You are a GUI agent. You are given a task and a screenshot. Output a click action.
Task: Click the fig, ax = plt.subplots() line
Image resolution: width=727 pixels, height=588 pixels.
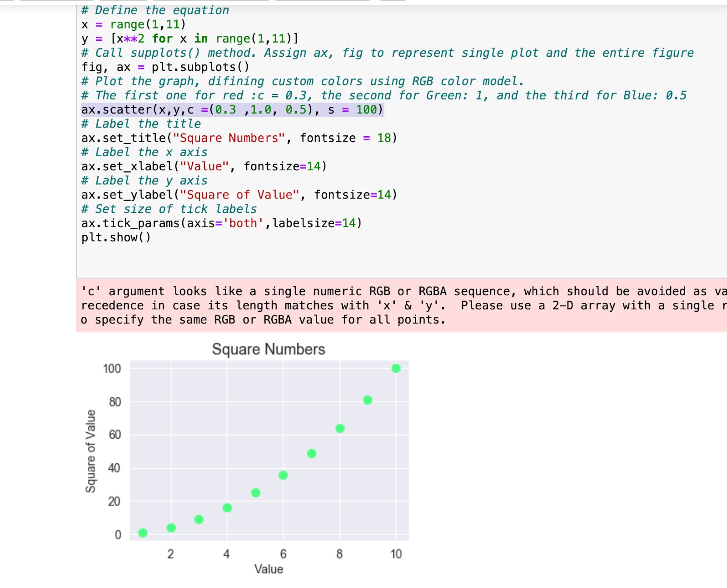[164, 67]
